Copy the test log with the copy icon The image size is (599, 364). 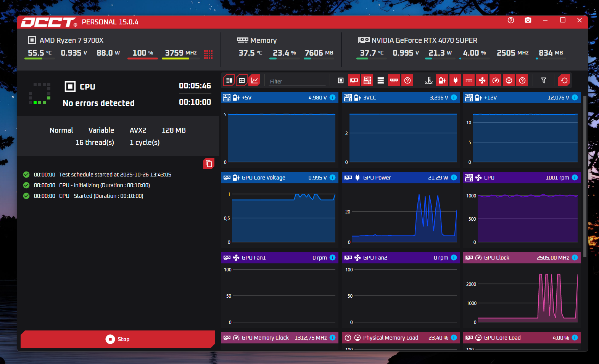(209, 164)
